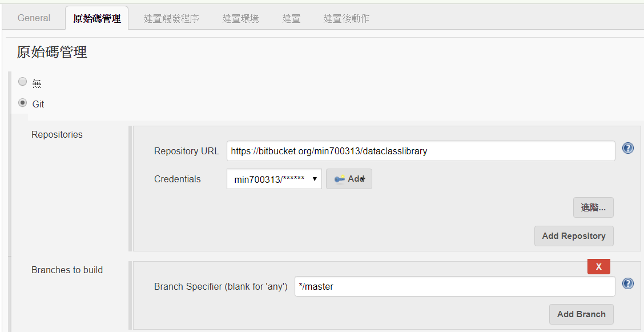644x332 pixels.
Task: Click the key icon on Add credentials
Action: coord(340,179)
